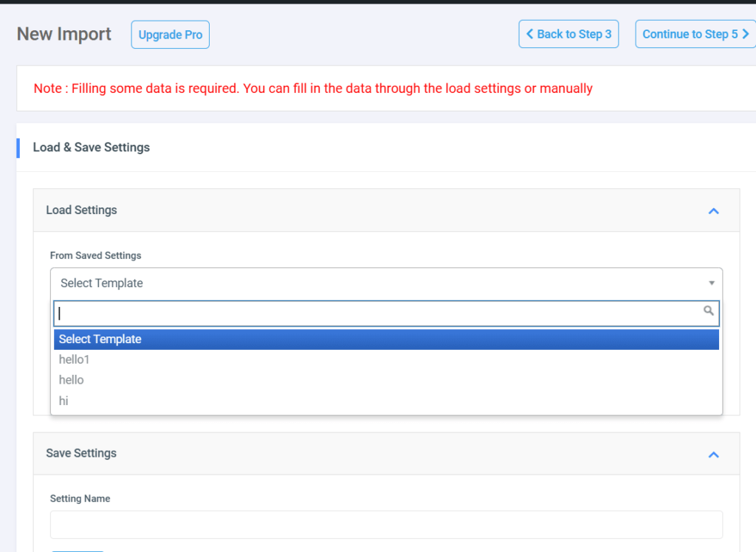
Task: Click the Setting Name label
Action: [80, 498]
